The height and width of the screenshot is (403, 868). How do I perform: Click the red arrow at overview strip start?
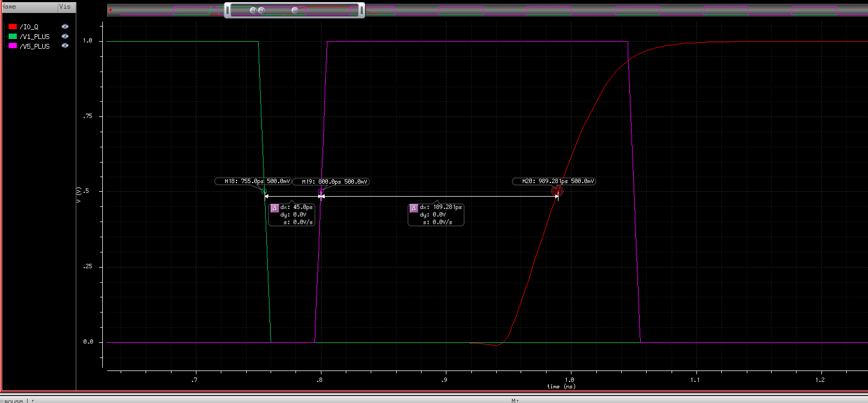click(110, 10)
